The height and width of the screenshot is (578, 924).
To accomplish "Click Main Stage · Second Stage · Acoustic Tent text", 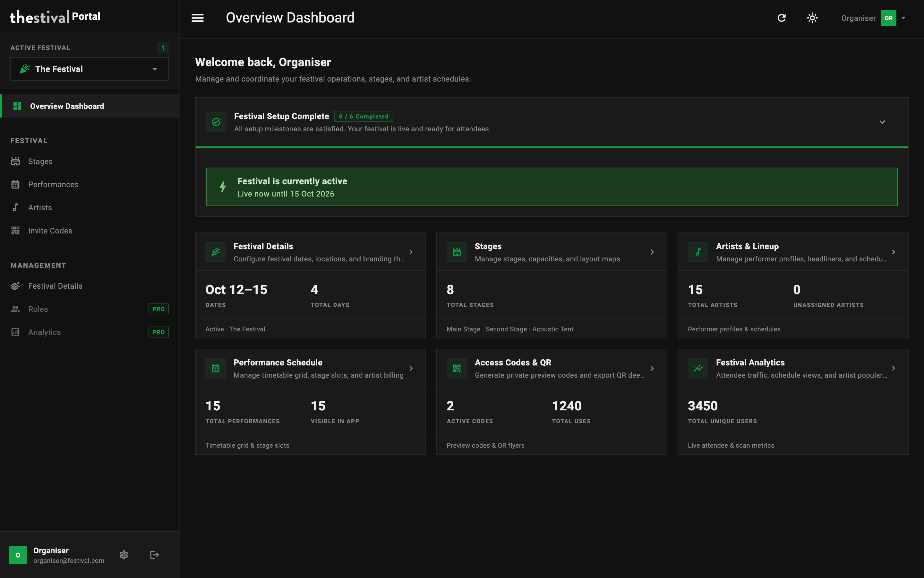I will point(510,329).
